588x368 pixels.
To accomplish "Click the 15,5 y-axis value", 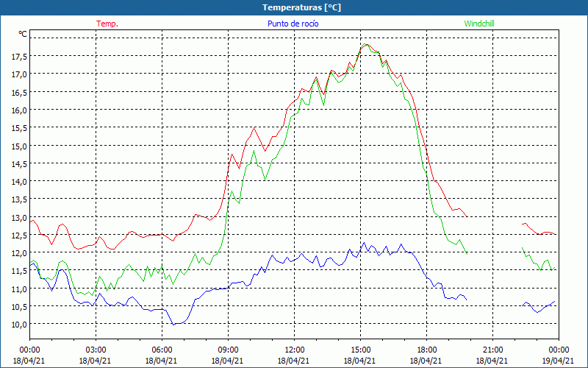I will pyautogui.click(x=19, y=128).
